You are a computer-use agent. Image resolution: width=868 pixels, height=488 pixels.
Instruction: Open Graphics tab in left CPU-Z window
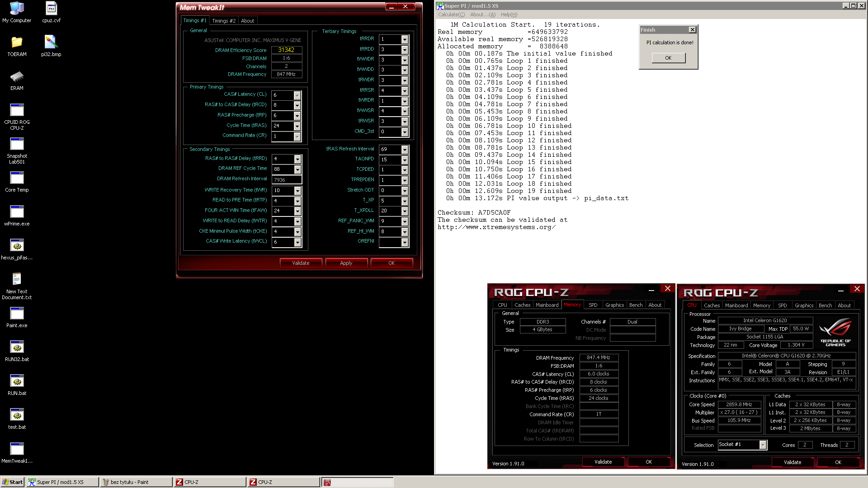tap(614, 305)
